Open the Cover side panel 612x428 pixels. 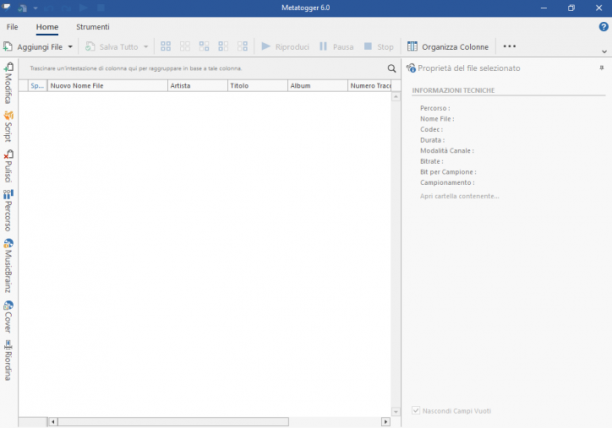8,316
